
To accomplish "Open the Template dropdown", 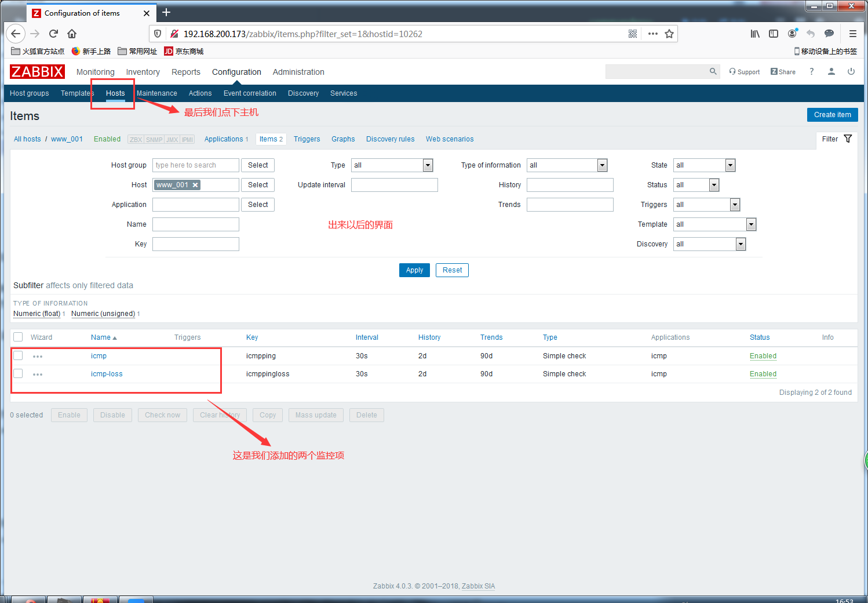I will click(715, 224).
